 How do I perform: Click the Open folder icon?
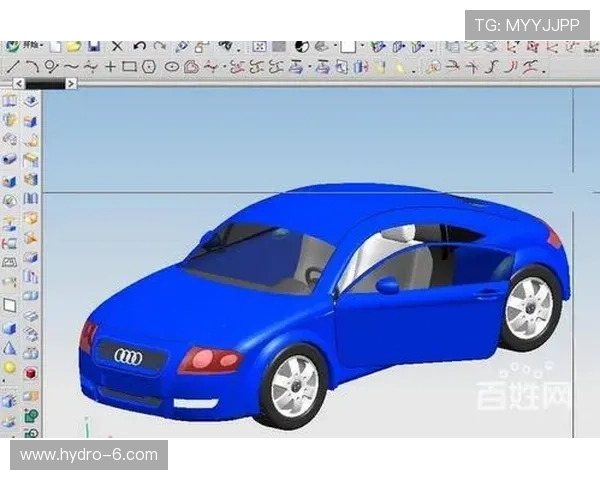tap(74, 46)
